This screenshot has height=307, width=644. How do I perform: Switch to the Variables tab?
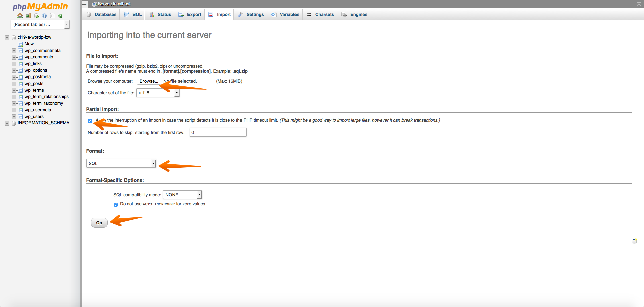[x=285, y=14]
